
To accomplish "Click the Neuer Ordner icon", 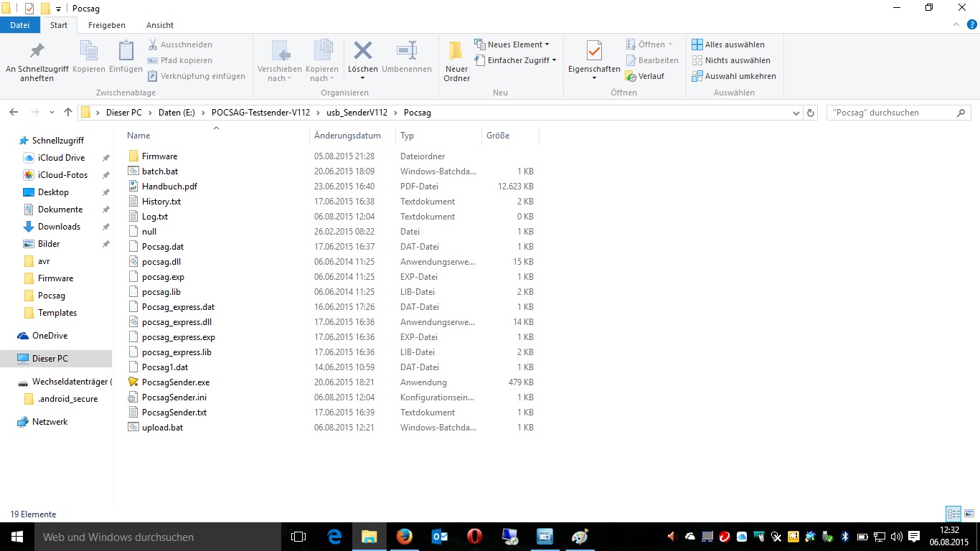I will click(x=456, y=53).
